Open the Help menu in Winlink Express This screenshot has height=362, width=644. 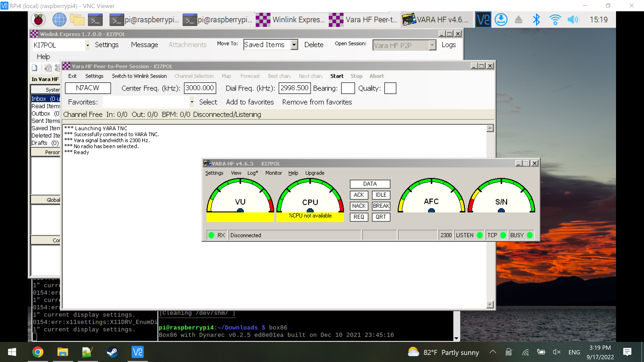[43, 57]
